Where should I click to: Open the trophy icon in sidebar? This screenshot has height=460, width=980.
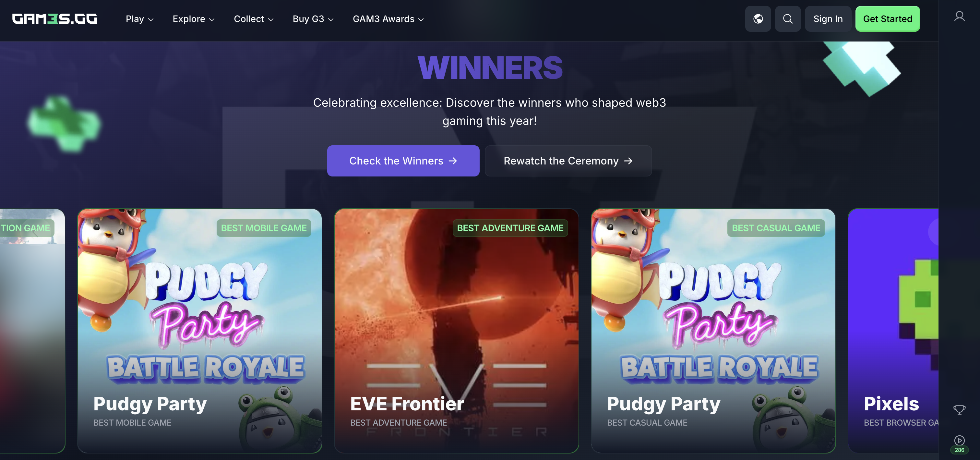point(959,409)
